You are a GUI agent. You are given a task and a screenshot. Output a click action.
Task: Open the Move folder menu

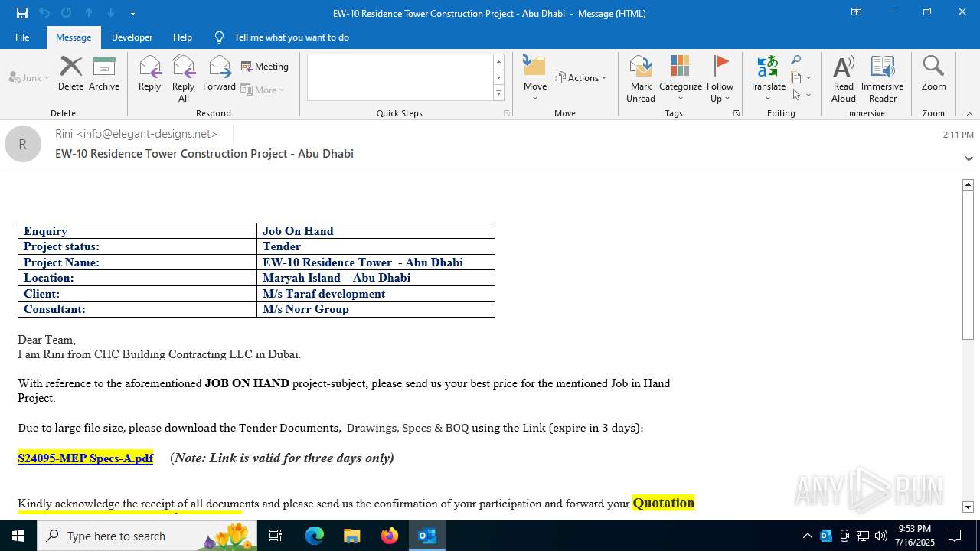pos(535,78)
